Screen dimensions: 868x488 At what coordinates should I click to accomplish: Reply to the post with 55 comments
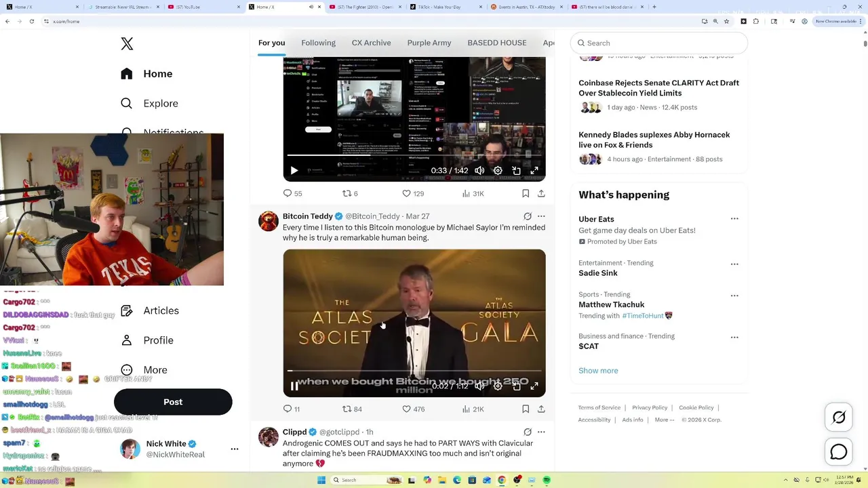tap(292, 193)
